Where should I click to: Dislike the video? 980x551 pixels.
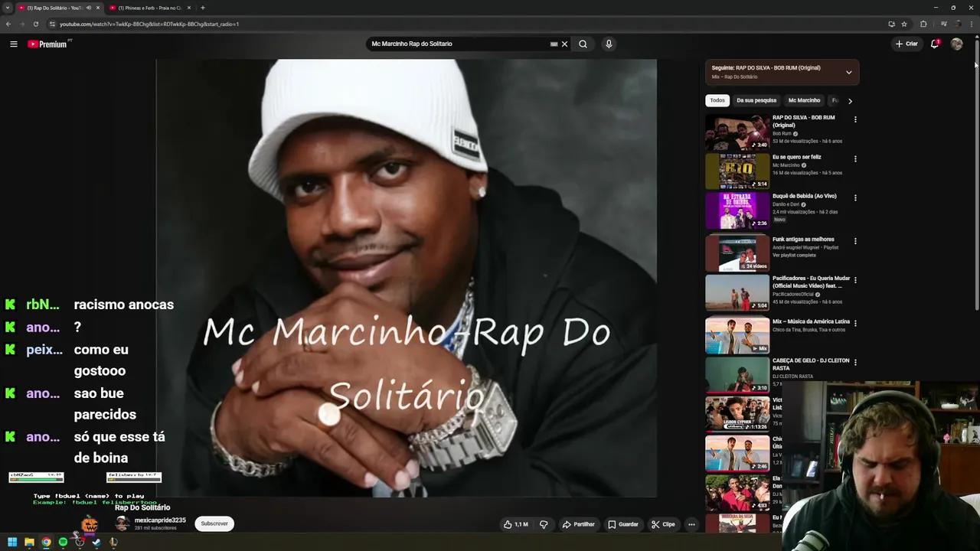544,524
